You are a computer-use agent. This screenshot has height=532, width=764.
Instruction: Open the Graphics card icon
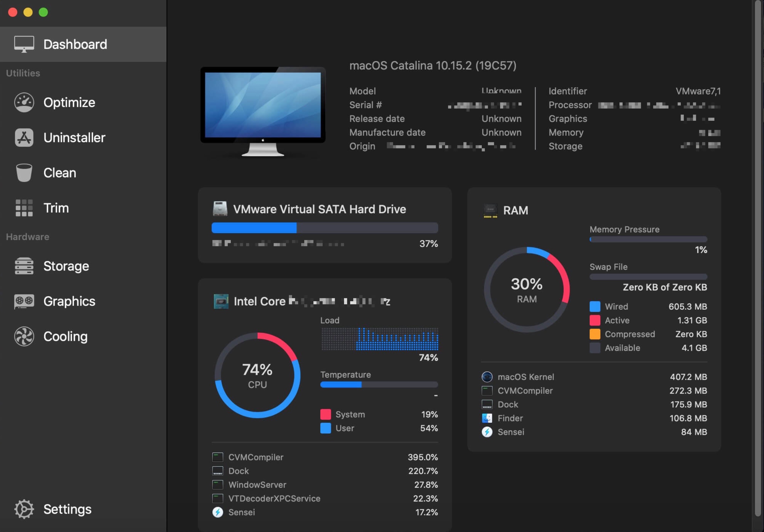[x=24, y=301]
